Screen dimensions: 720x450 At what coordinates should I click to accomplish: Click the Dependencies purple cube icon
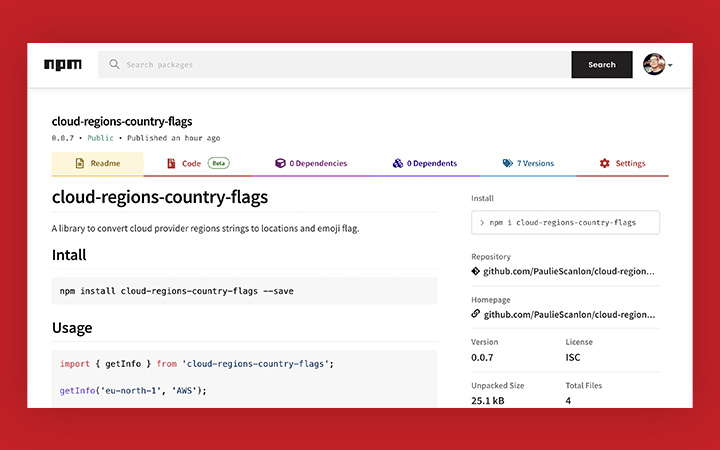pyautogui.click(x=280, y=163)
